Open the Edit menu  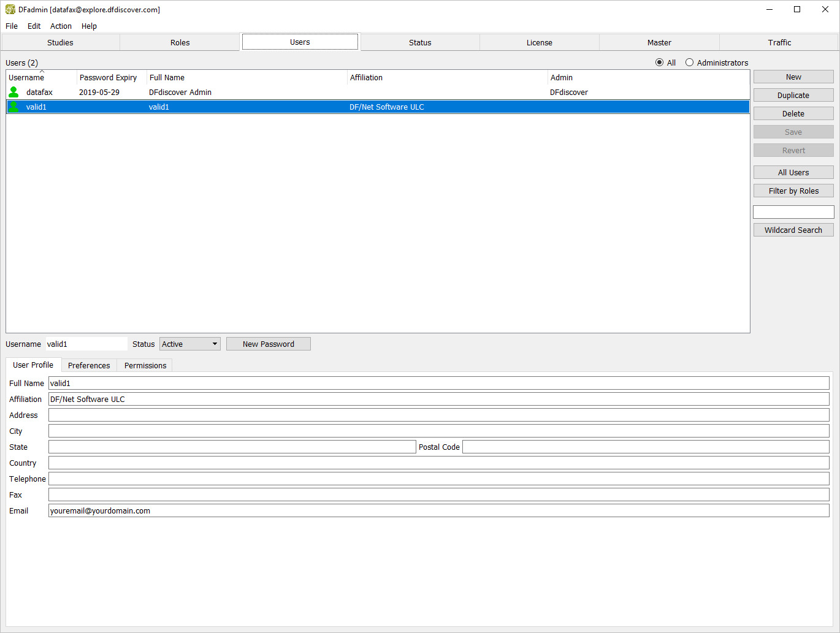point(34,26)
